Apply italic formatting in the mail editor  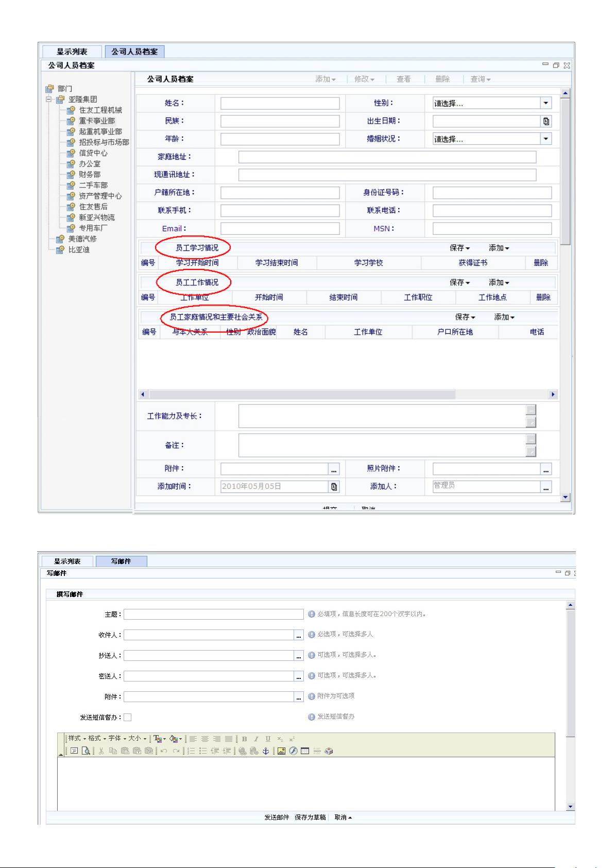coord(256,739)
